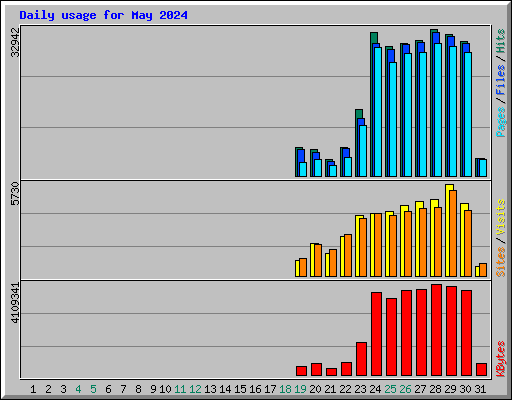512x400 pixels.
Task: Click the day 21 red KBytes bar
Action: click(331, 372)
